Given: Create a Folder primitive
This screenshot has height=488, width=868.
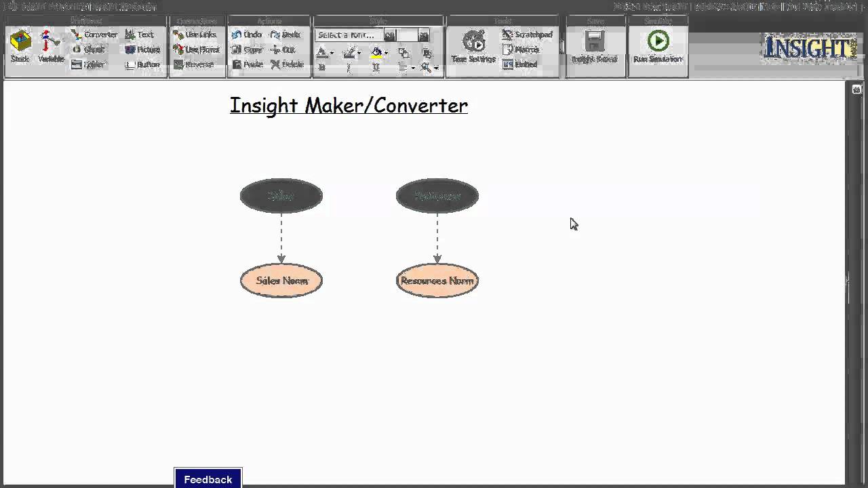Looking at the screenshot, I should (88, 64).
